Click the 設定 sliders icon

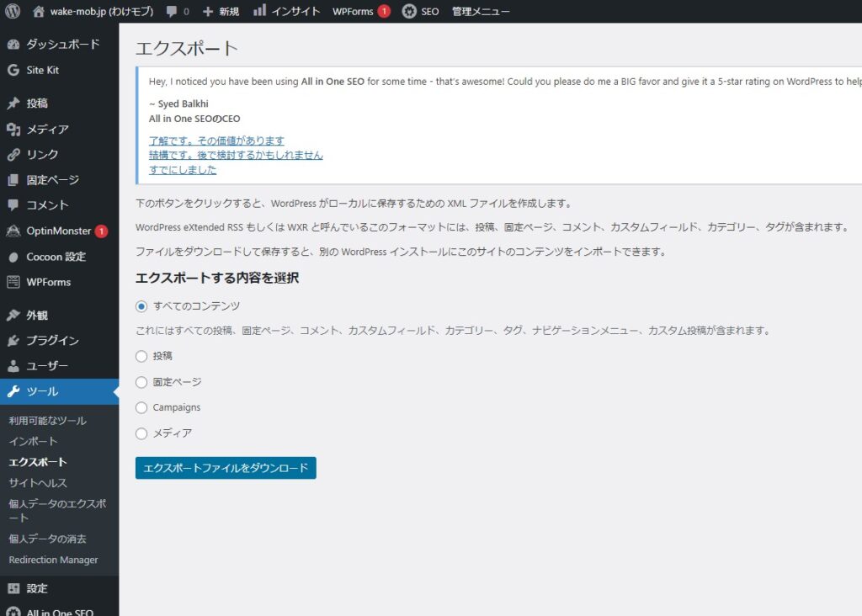pyautogui.click(x=13, y=588)
